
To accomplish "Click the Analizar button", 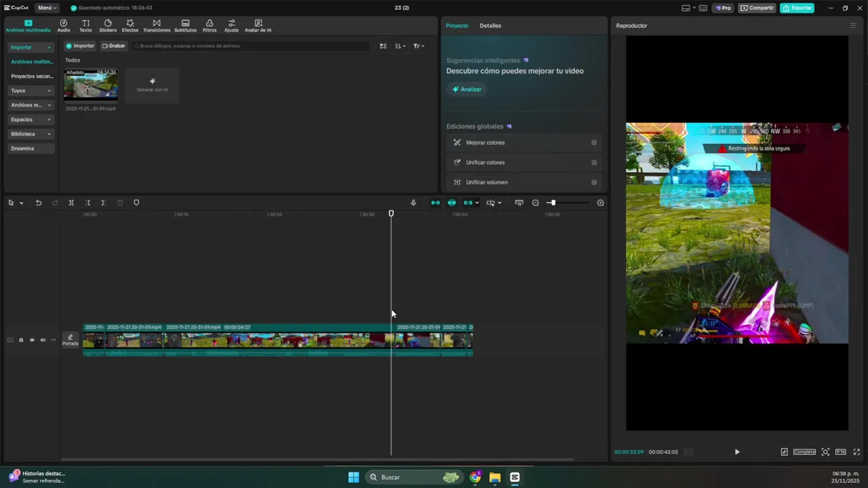I will tap(467, 89).
